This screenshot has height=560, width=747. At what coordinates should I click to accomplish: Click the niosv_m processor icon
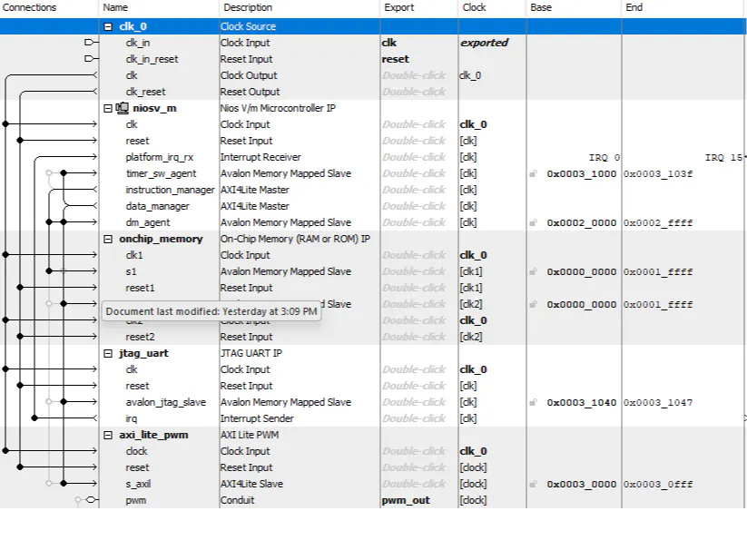pos(123,108)
